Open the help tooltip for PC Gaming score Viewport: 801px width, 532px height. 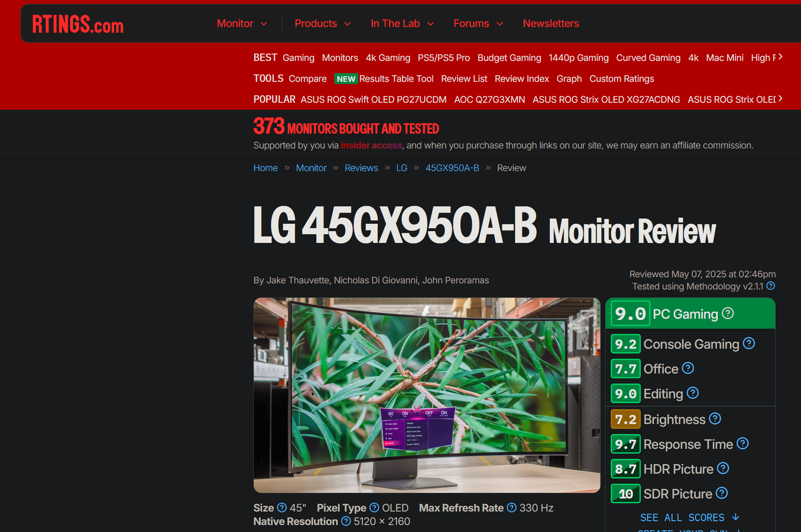727,313
